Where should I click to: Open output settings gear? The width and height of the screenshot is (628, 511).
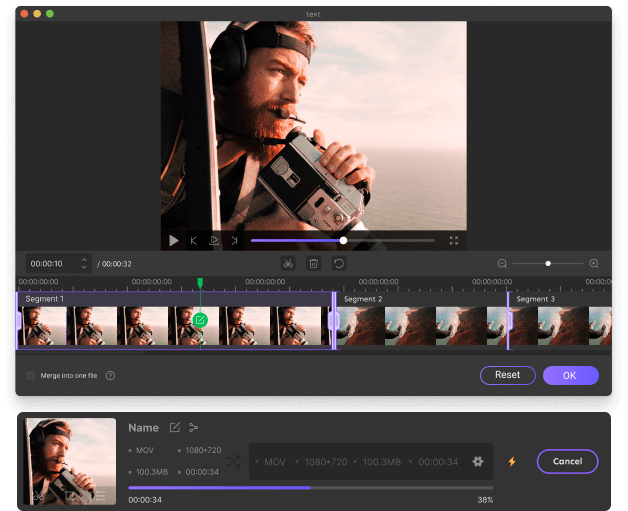coord(478,462)
